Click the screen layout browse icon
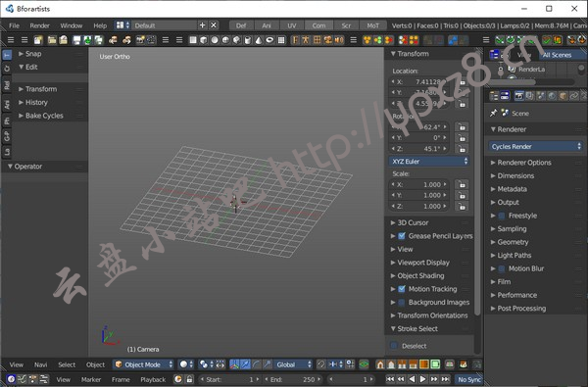This screenshot has width=588, height=387. coord(122,25)
